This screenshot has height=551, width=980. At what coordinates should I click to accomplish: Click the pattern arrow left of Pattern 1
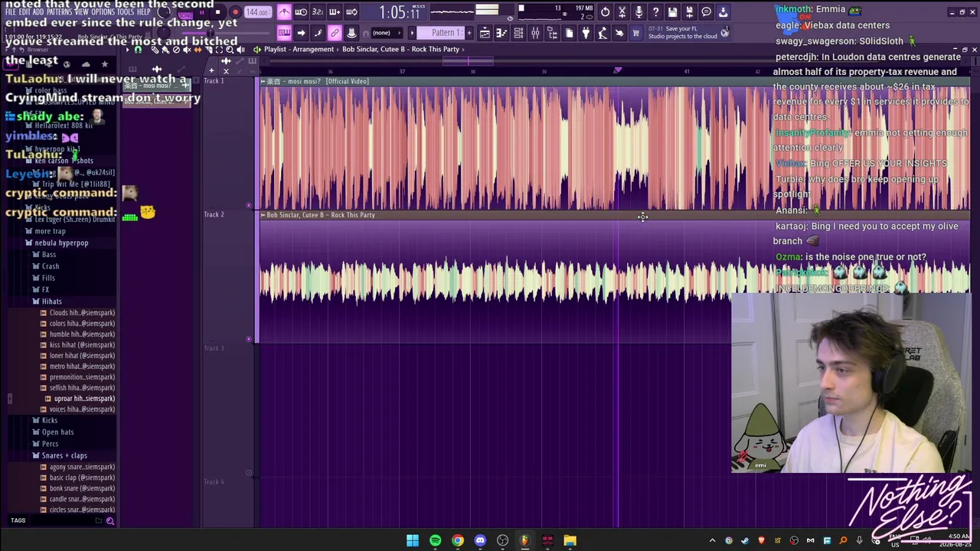click(x=412, y=33)
